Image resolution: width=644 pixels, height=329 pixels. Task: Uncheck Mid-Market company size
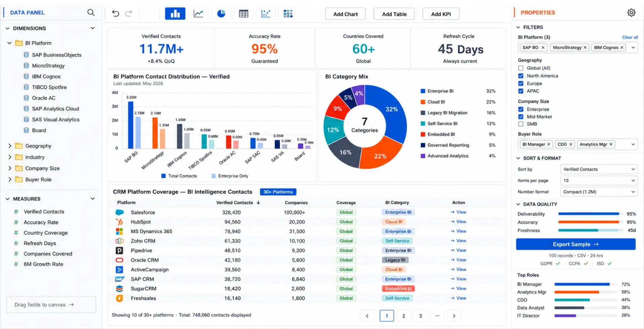click(x=521, y=116)
